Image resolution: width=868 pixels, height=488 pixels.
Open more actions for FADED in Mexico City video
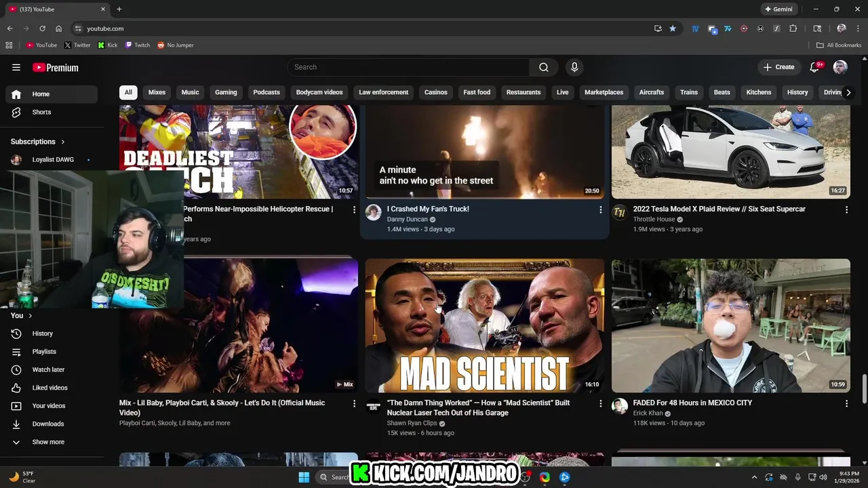[846, 404]
